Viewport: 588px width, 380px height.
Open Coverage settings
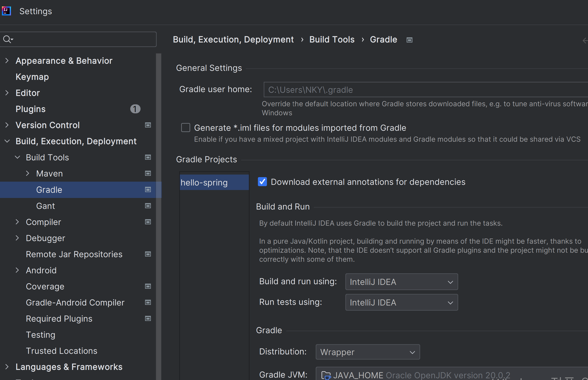pos(45,286)
